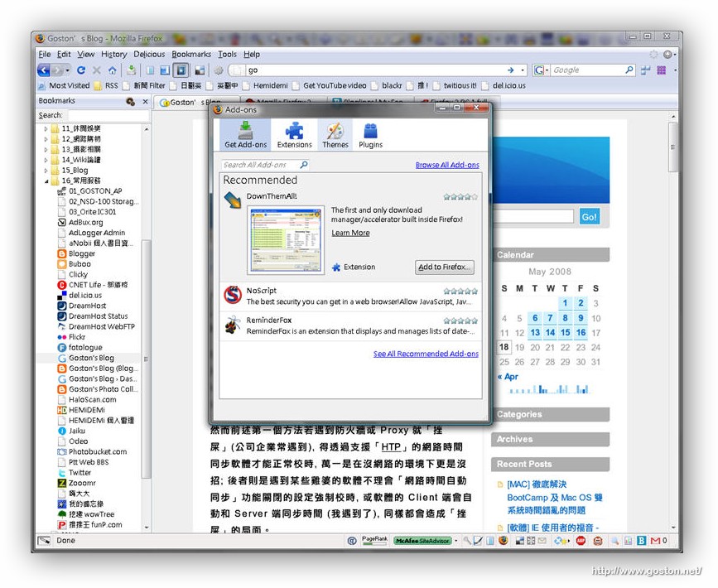Expand the 15_Blog bookmark folder
Screen dimensions: 718x588
click(46, 171)
